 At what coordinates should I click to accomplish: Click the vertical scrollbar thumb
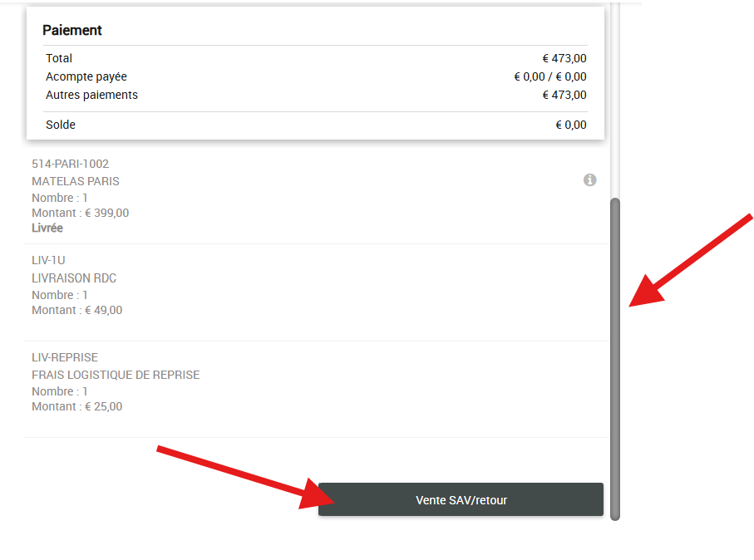click(615, 357)
